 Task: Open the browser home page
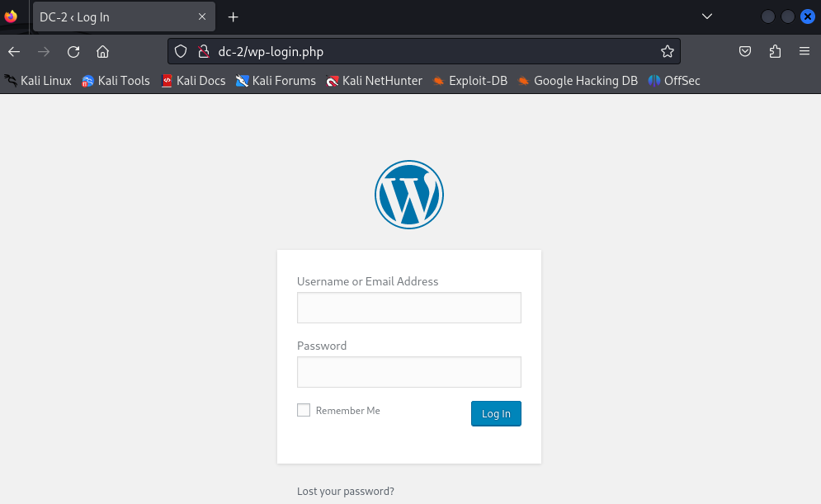102,51
